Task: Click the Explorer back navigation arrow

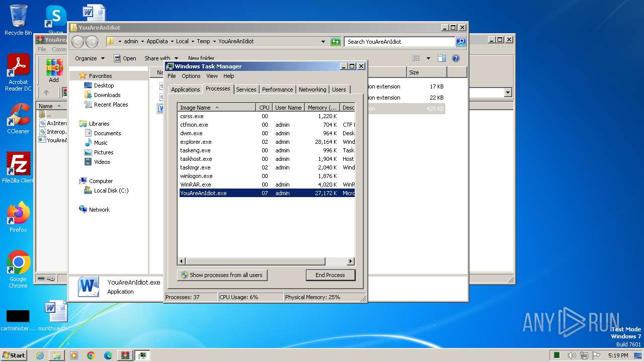Action: click(78, 42)
